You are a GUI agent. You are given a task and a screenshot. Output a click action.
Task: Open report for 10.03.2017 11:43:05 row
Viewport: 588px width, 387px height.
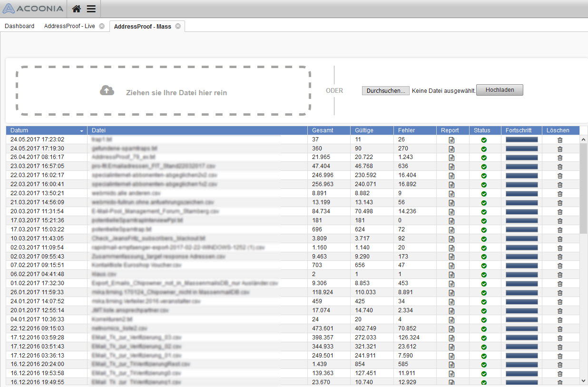point(451,239)
